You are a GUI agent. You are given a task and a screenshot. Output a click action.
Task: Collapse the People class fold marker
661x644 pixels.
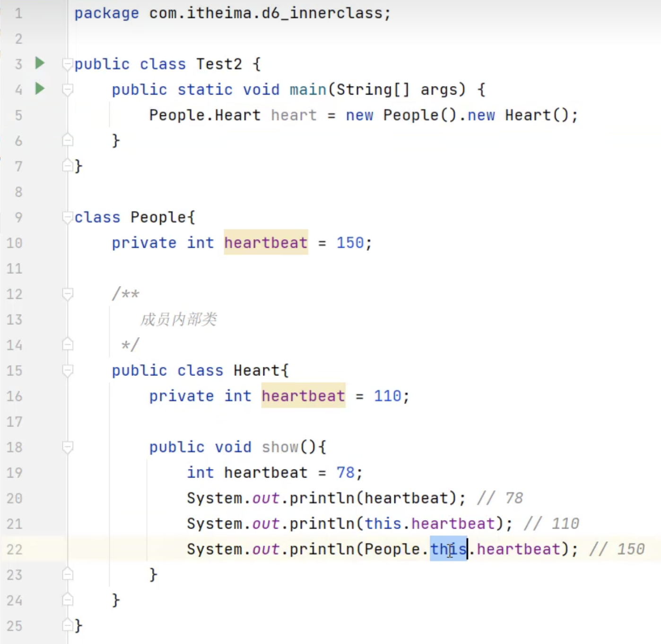(68, 217)
